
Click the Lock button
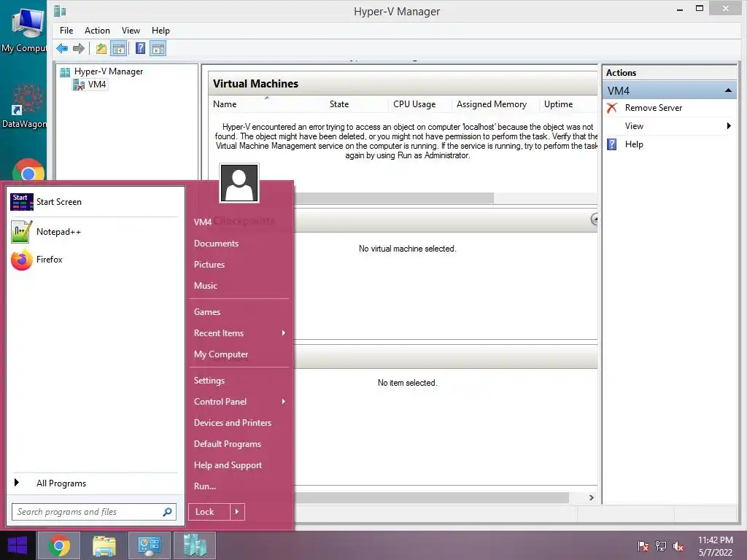(x=209, y=512)
